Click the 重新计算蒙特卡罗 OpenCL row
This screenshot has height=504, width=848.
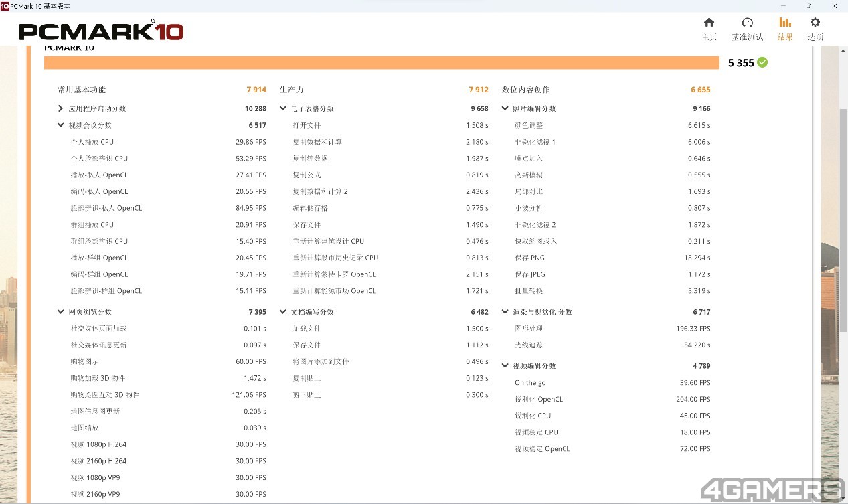click(x=391, y=274)
